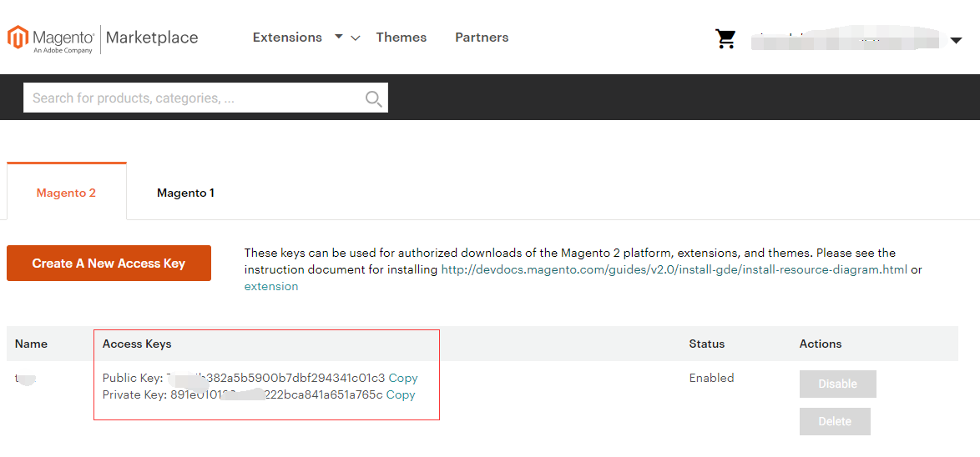Click the Actions column header

(821, 344)
